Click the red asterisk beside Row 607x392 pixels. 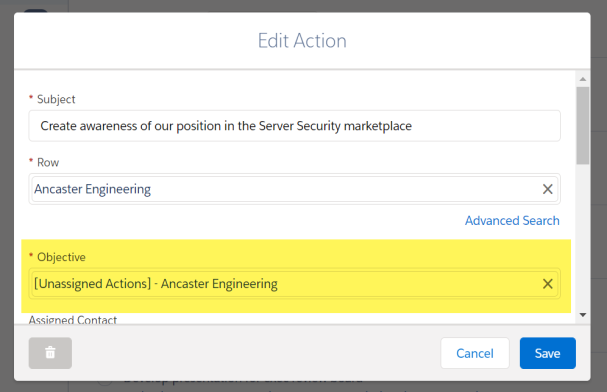point(31,161)
